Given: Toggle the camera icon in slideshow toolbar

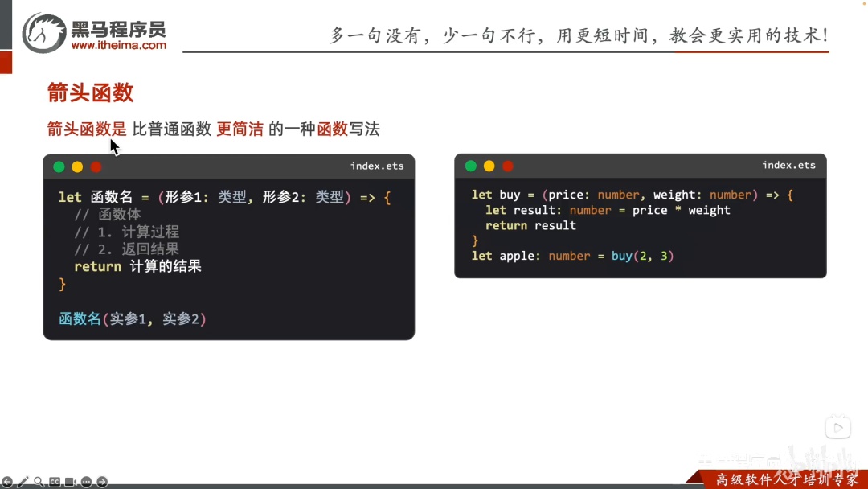Looking at the screenshot, I should tap(70, 482).
